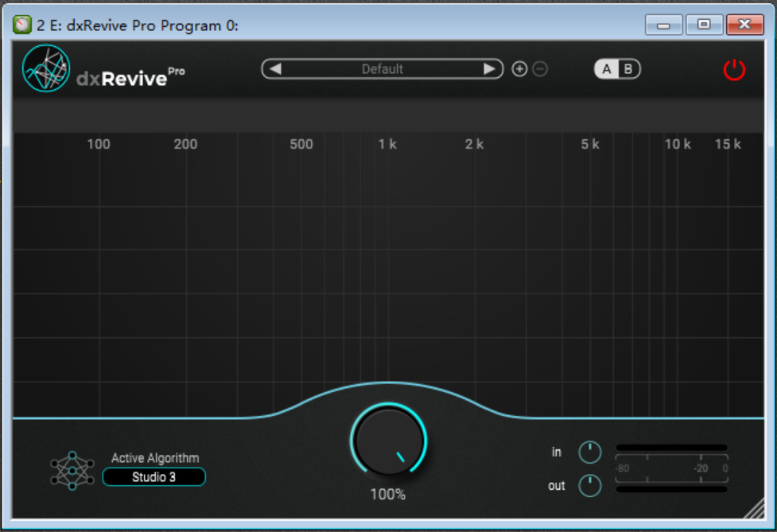Switch to state B in A/B compare
777x532 pixels.
628,69
